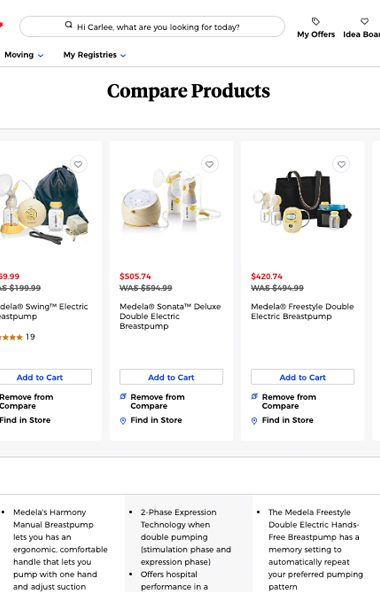This screenshot has height=600, width=380.
Task: Add Medela Sonata Deluxe to cart
Action: pyautogui.click(x=171, y=377)
